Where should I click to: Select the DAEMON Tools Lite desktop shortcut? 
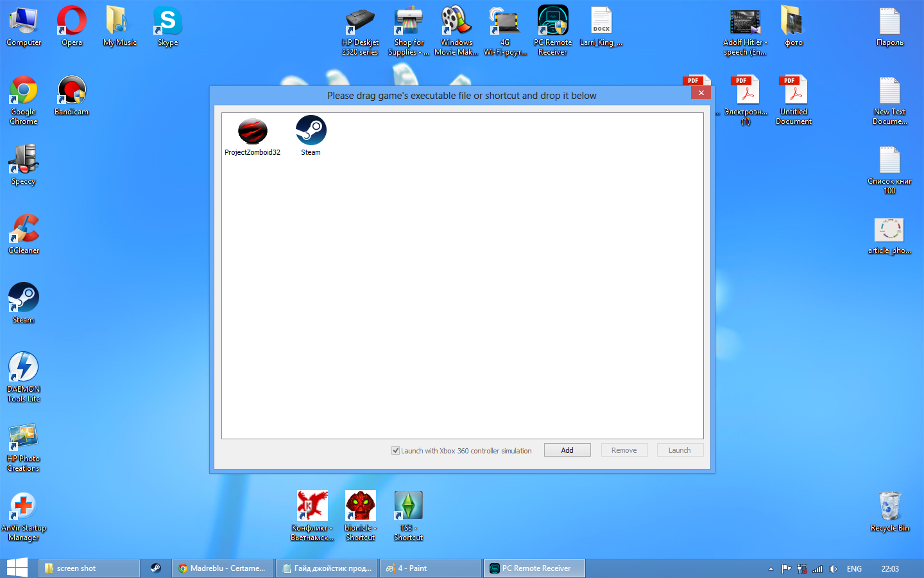tap(24, 378)
